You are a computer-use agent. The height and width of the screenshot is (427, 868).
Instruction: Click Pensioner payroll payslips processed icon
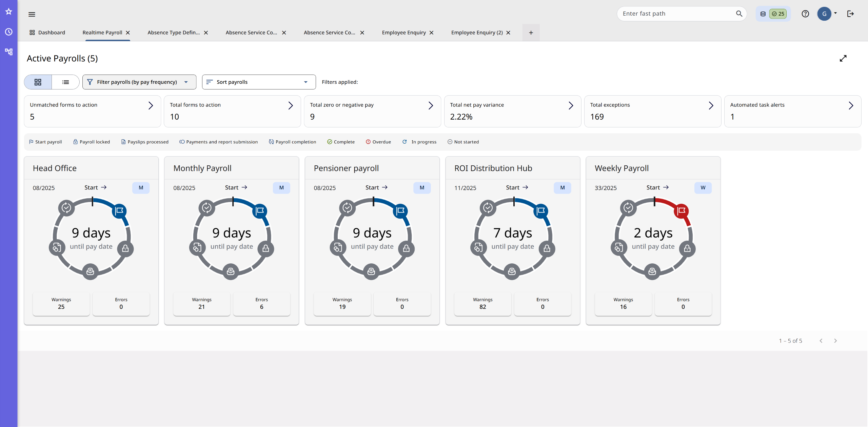tap(371, 271)
